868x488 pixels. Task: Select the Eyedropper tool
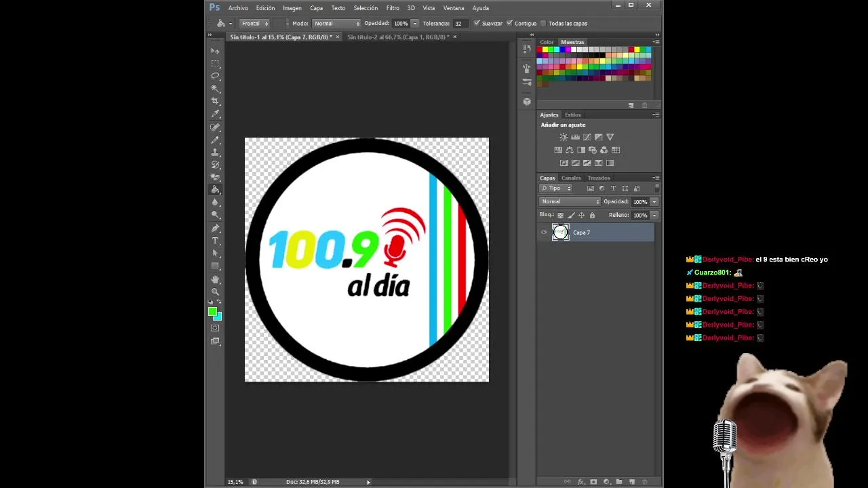tap(215, 114)
